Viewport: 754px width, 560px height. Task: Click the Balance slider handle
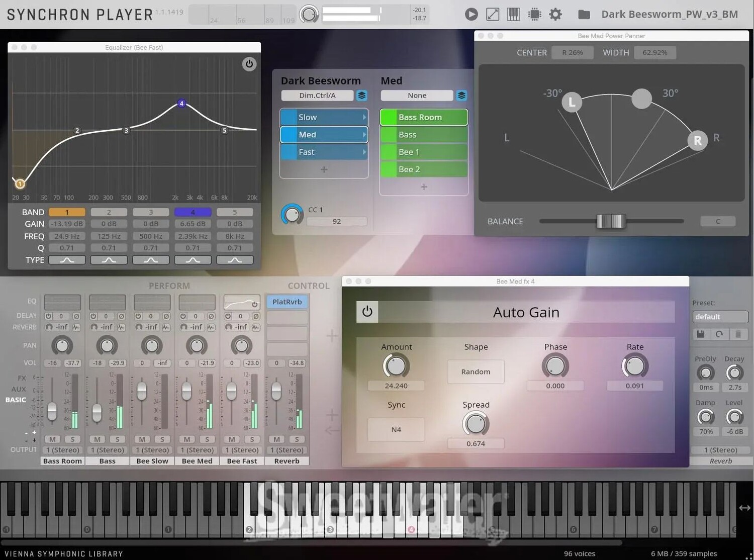(x=611, y=221)
